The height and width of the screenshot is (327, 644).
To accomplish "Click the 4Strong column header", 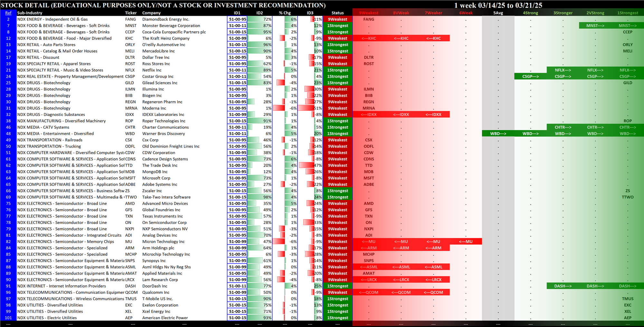I will pos(530,13).
